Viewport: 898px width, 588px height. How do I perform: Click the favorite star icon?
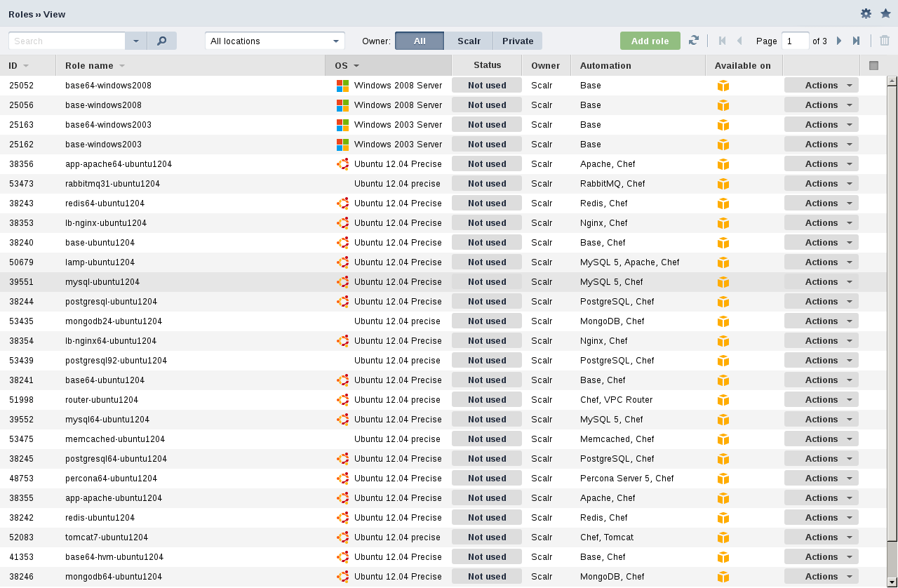[885, 13]
